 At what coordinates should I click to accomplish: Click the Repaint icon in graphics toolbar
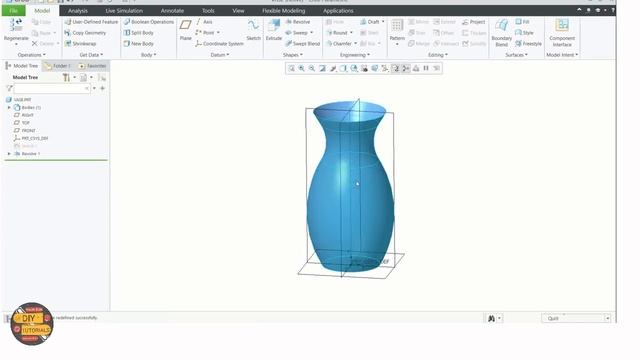tap(322, 68)
